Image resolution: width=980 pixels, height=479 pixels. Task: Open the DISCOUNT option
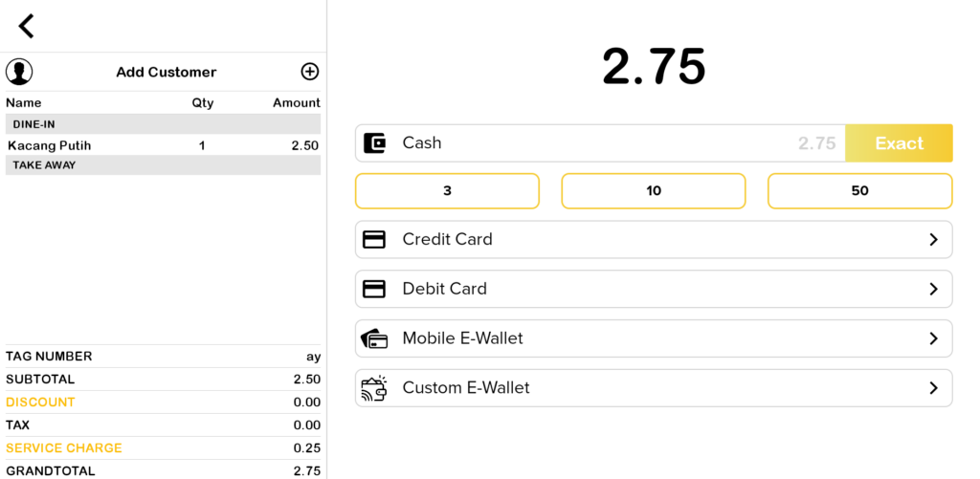pyautogui.click(x=40, y=403)
